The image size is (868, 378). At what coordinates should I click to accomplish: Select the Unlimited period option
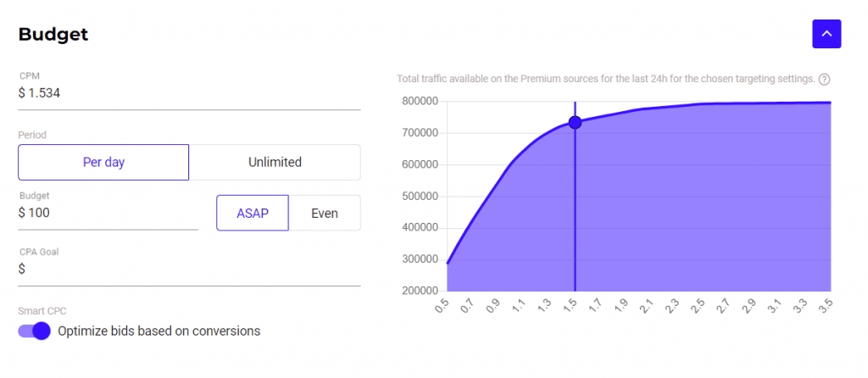pyautogui.click(x=275, y=162)
